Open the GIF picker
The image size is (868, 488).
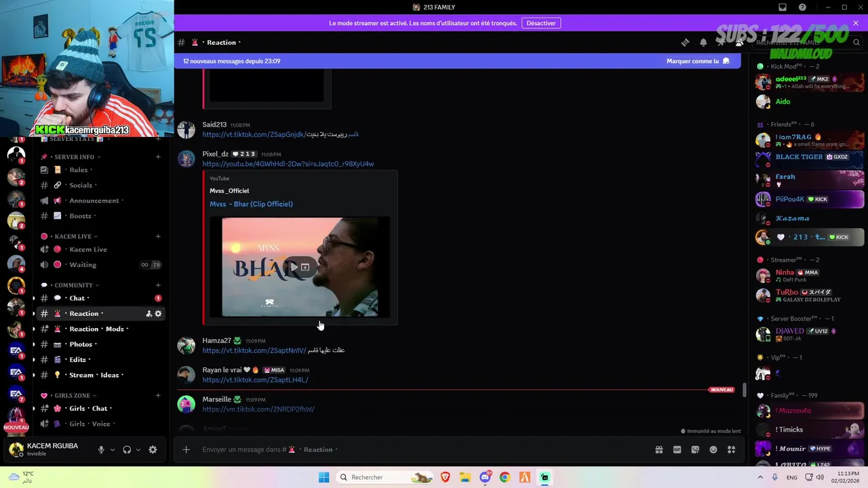pyautogui.click(x=677, y=449)
